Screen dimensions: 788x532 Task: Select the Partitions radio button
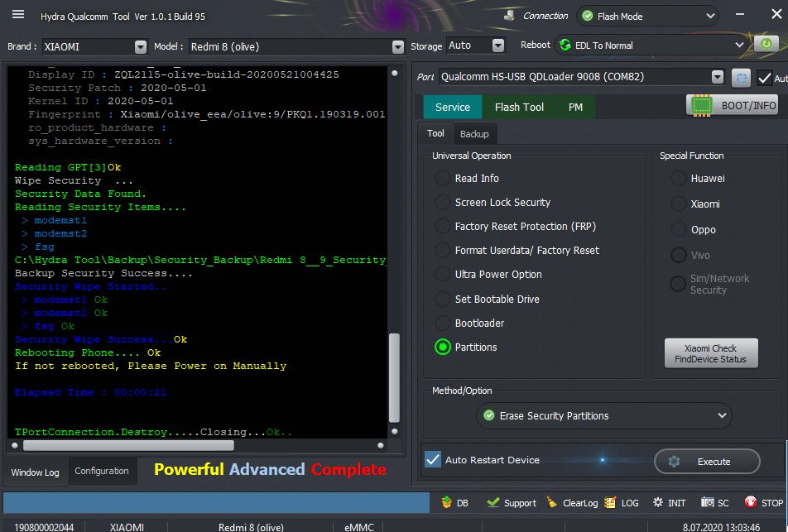(443, 347)
